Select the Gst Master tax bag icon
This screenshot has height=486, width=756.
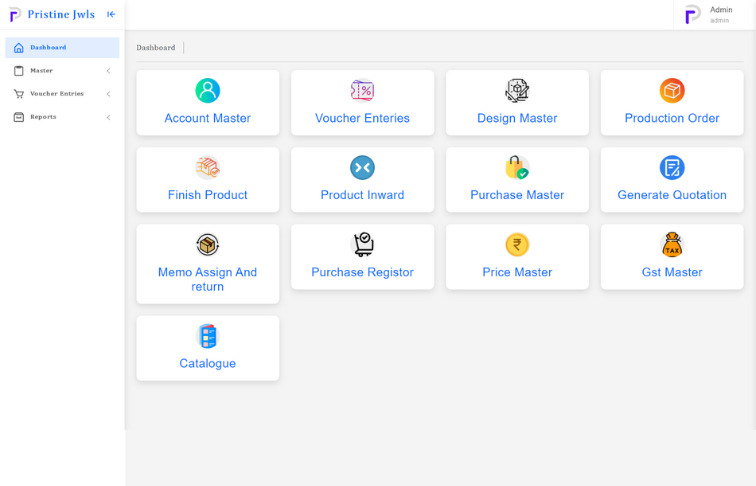point(672,244)
